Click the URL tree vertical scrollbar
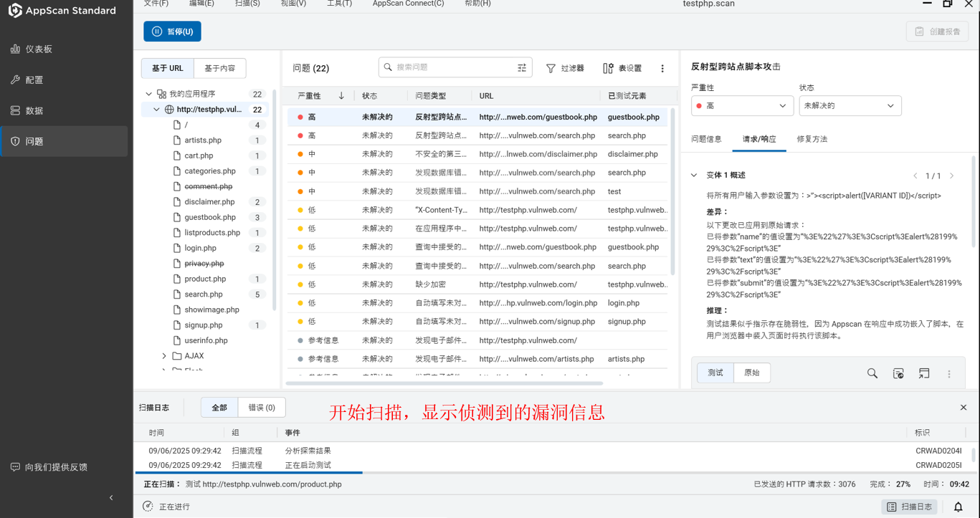The width and height of the screenshot is (980, 518). coord(275,201)
